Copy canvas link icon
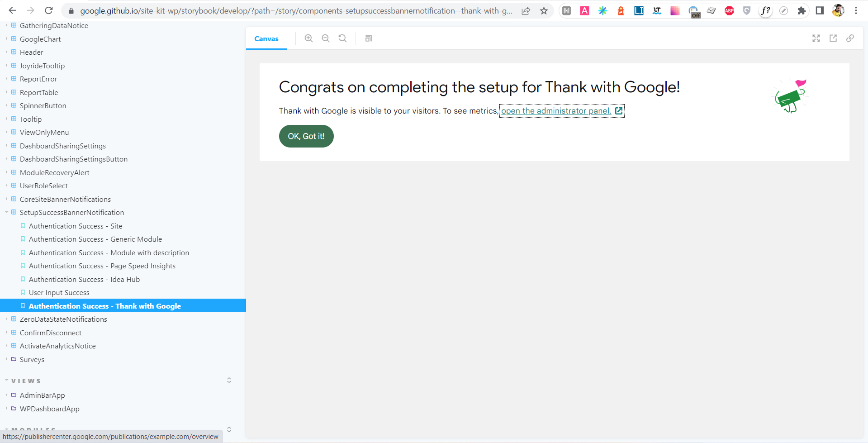This screenshot has height=443, width=868. point(850,38)
